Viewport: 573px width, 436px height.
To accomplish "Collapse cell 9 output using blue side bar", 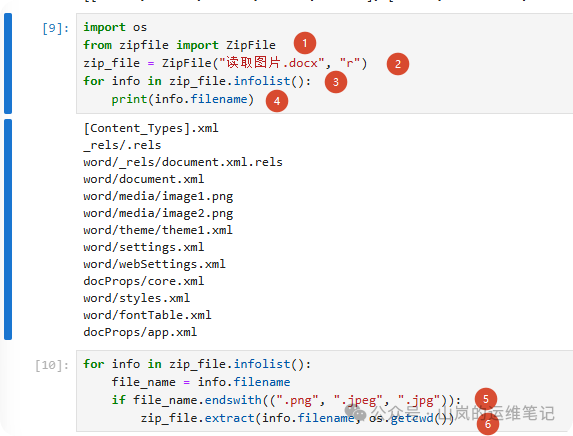I will (8, 230).
